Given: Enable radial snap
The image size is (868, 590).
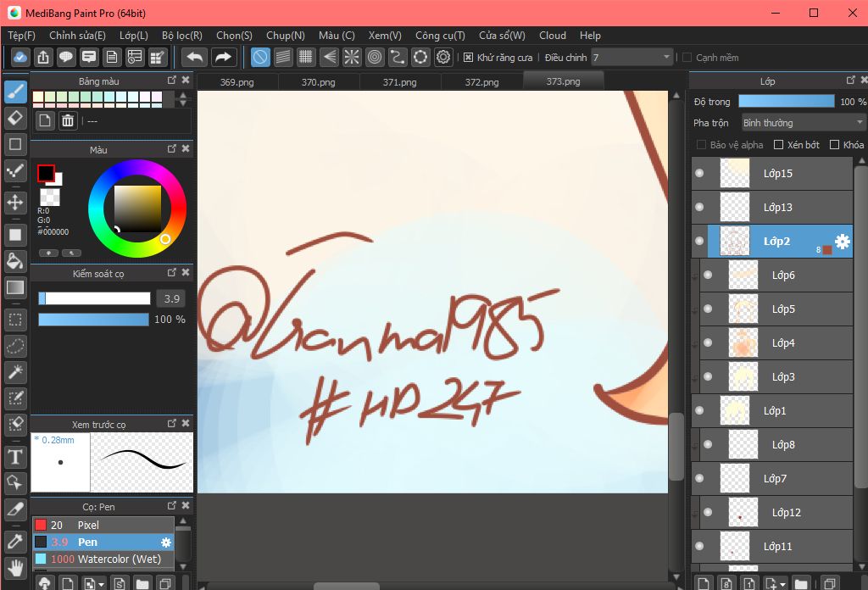Looking at the screenshot, I should tap(352, 57).
